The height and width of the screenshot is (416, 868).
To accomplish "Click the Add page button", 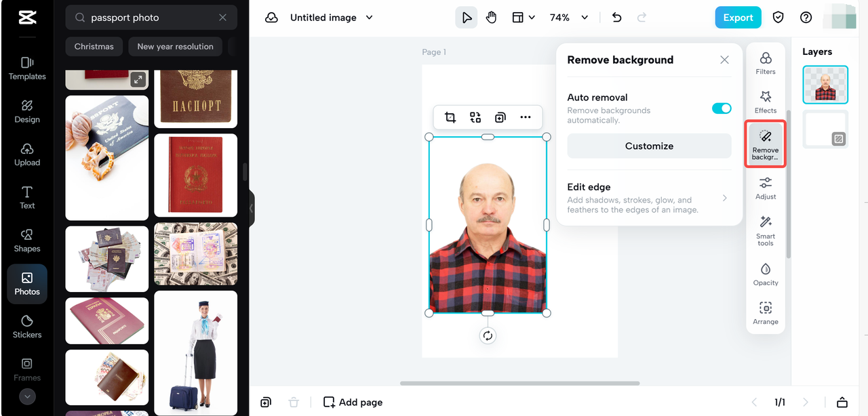I will (353, 402).
